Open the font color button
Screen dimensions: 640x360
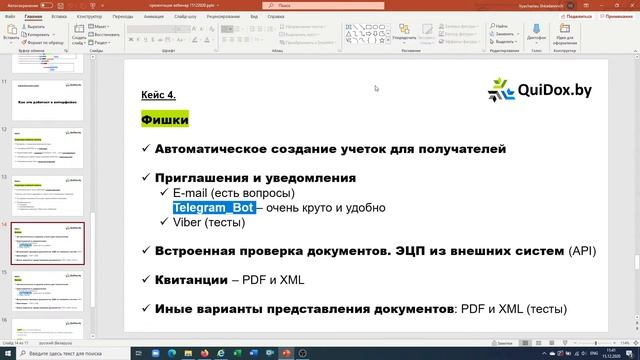click(x=207, y=40)
